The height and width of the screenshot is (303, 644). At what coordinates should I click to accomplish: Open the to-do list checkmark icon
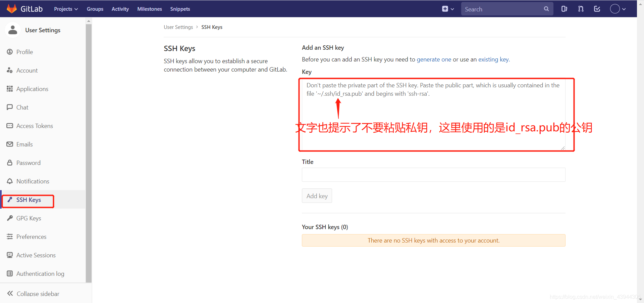click(597, 9)
